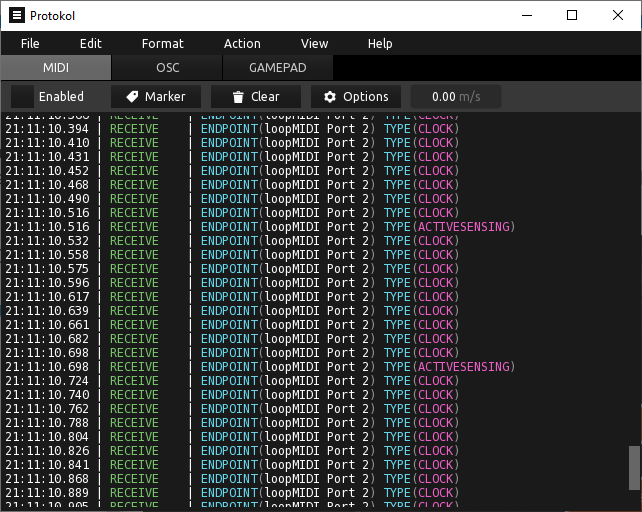Click ENDPOINT text on the 21:11:10.617 row
Viewport: 642px width, 512px height.
(x=229, y=297)
